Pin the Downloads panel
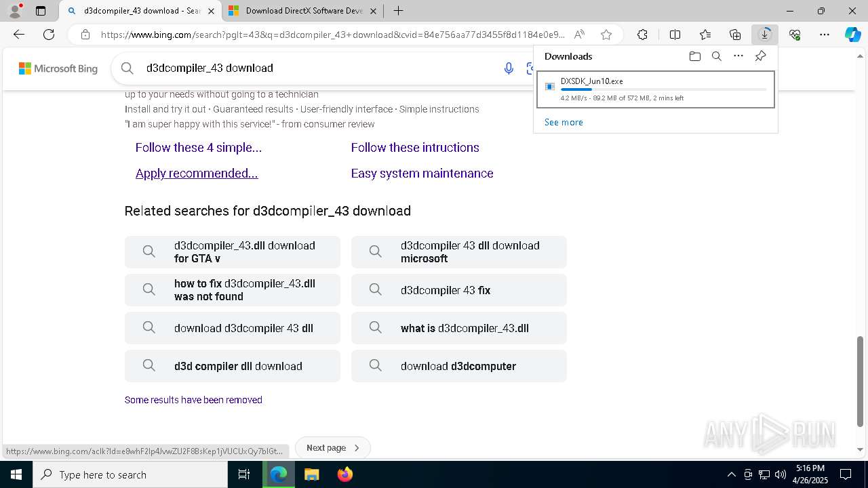This screenshot has width=868, height=488. pyautogui.click(x=761, y=56)
